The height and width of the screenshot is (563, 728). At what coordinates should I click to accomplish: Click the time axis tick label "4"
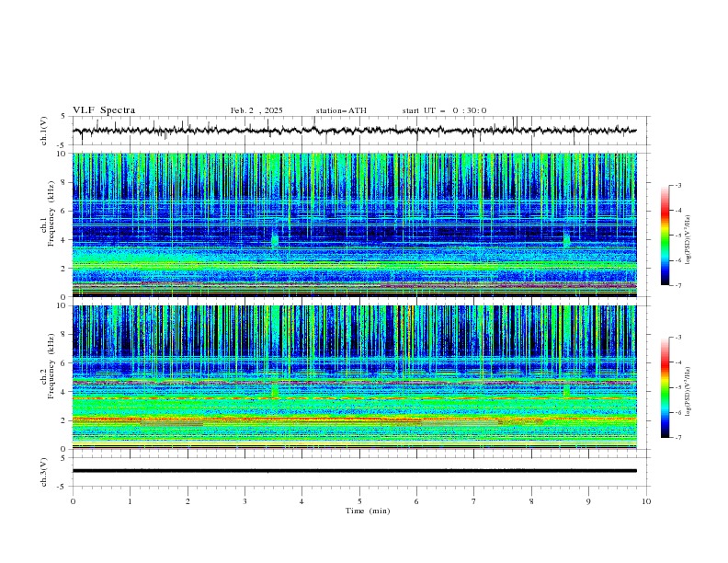click(302, 501)
